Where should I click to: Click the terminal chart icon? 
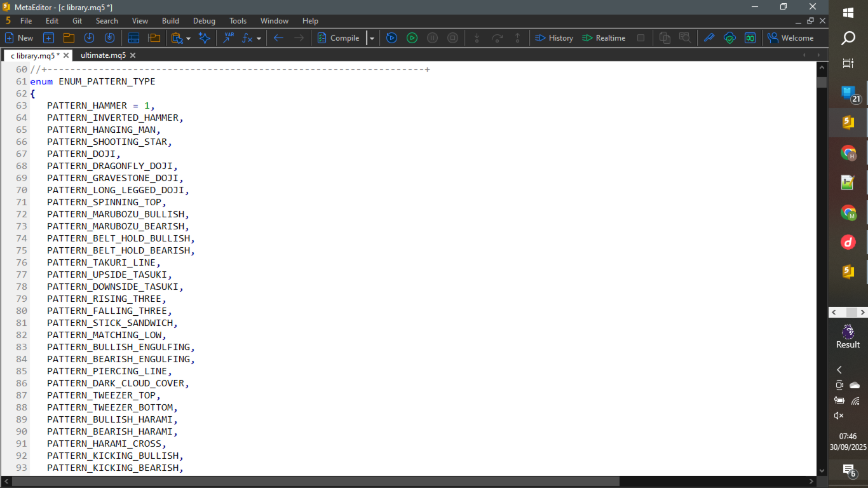[750, 38]
